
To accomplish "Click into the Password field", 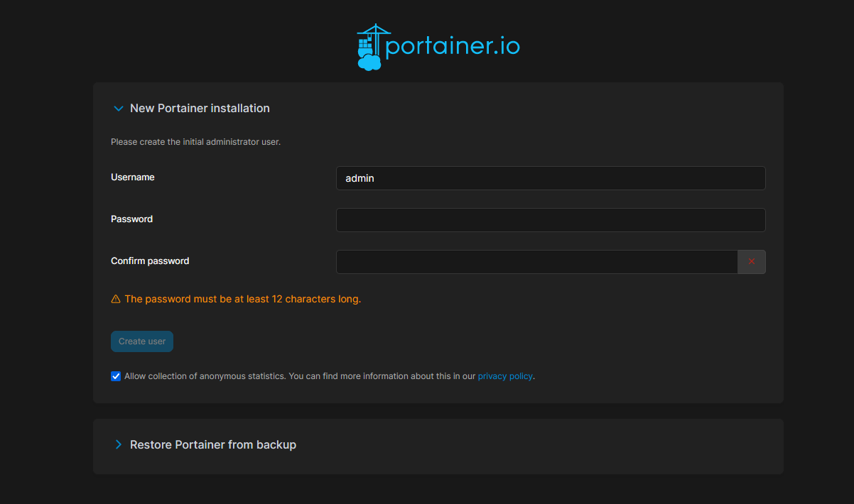I will (551, 220).
